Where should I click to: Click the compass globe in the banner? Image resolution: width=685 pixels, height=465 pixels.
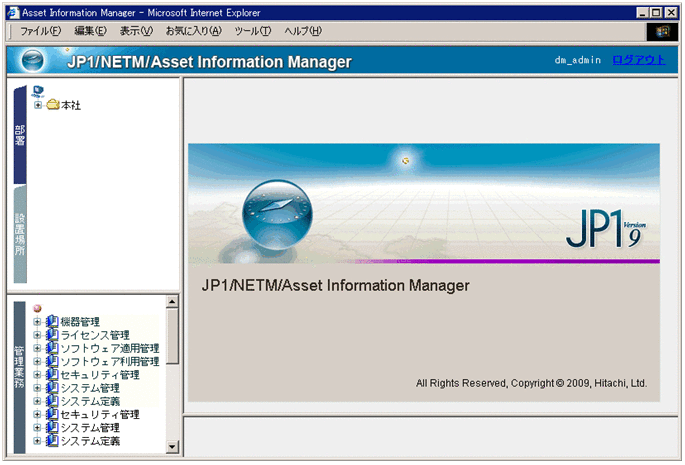277,215
